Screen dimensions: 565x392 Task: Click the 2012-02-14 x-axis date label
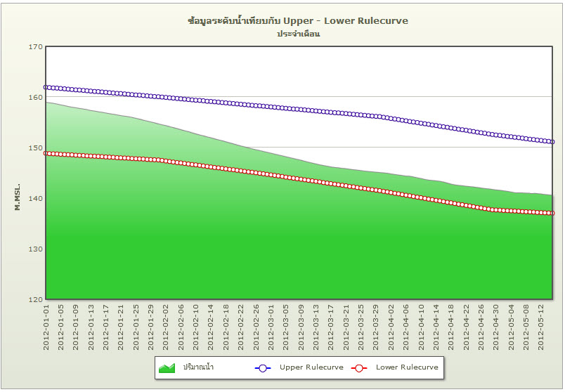point(211,327)
